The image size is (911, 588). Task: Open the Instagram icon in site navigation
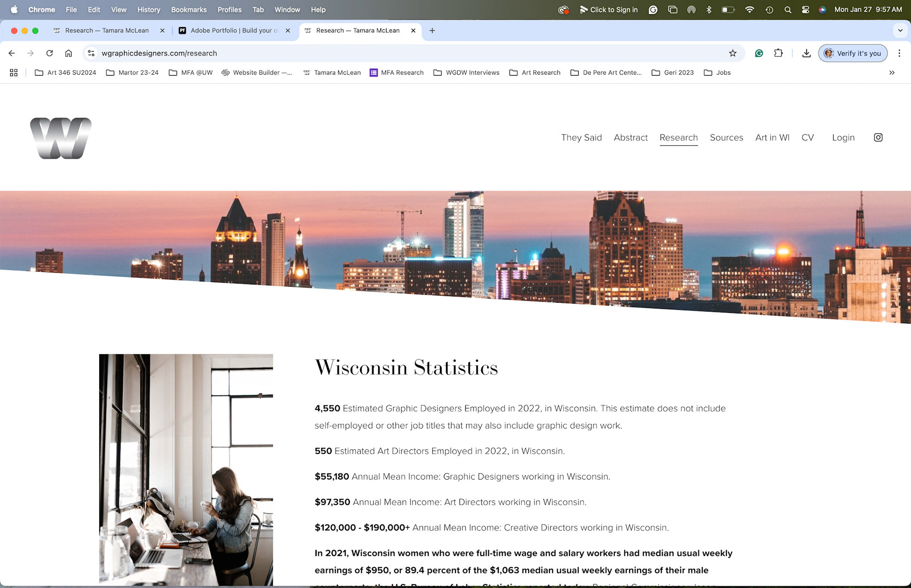pyautogui.click(x=878, y=138)
